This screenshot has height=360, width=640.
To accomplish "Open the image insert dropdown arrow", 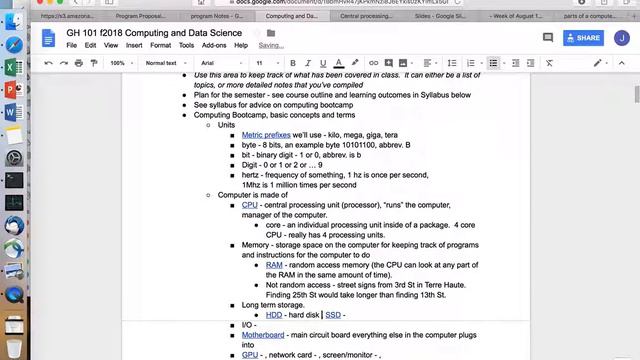I will click(412, 63).
